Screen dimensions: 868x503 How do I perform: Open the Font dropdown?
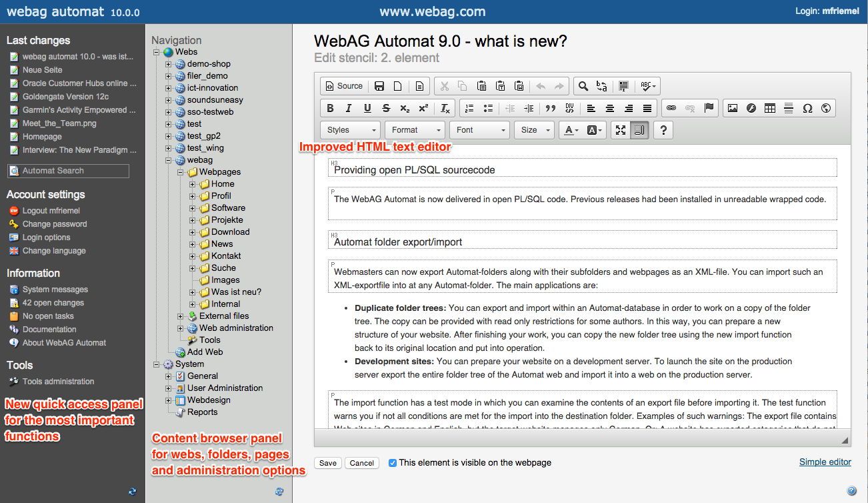(480, 130)
